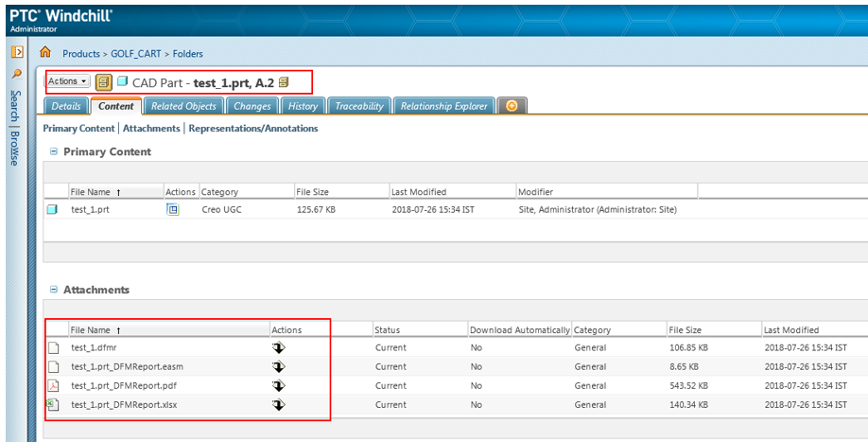Click the add new tab plus icon
The height and width of the screenshot is (442, 868).
(512, 106)
